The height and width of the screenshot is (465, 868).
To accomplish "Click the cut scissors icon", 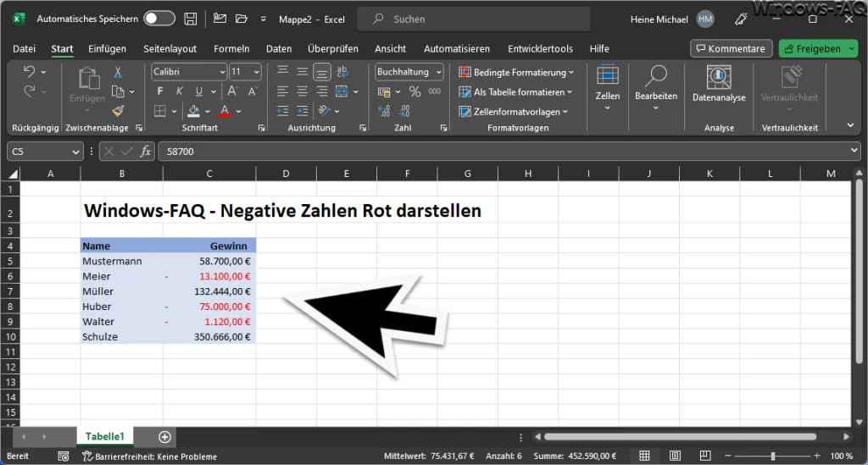I will click(x=117, y=72).
